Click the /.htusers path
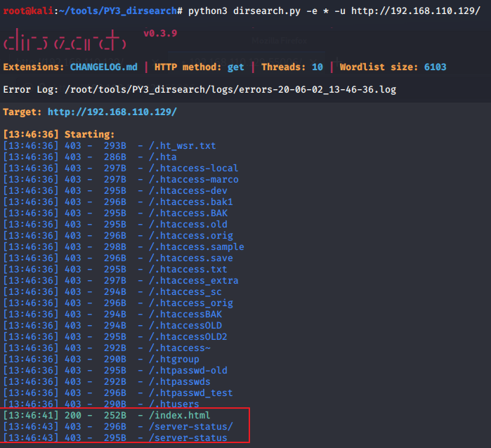 tap(174, 404)
